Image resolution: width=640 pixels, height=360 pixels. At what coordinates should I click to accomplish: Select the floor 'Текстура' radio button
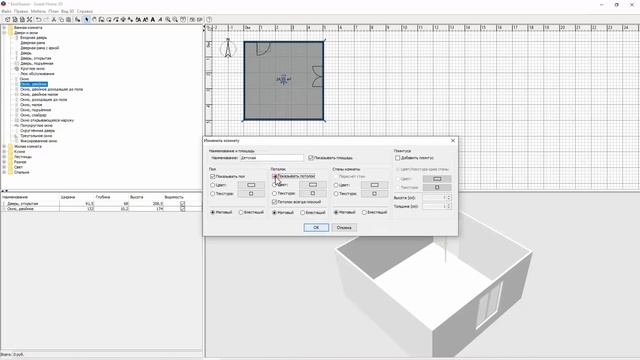click(x=213, y=193)
